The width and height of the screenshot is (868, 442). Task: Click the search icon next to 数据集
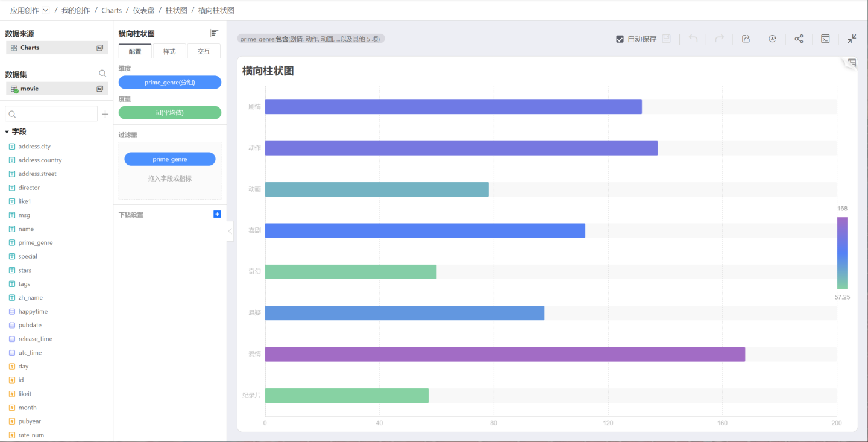[x=102, y=74]
